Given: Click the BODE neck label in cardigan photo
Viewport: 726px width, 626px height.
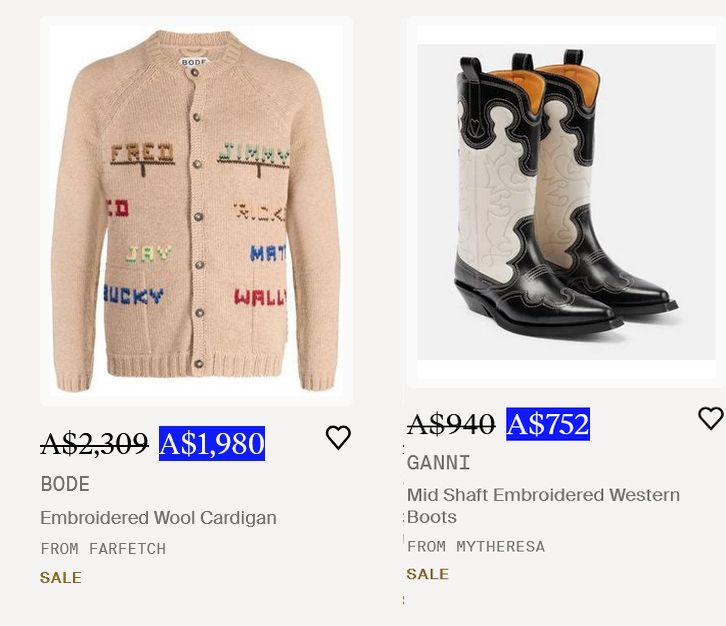Looking at the screenshot, I should (x=194, y=62).
